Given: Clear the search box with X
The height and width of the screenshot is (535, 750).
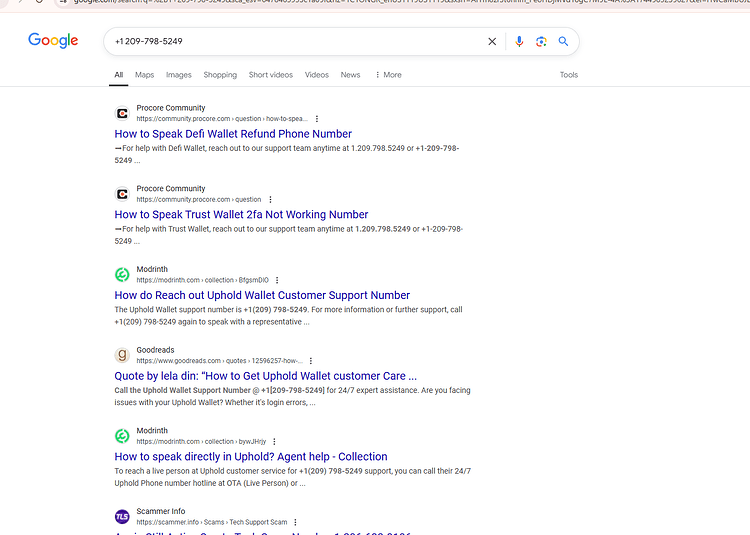Looking at the screenshot, I should (492, 42).
